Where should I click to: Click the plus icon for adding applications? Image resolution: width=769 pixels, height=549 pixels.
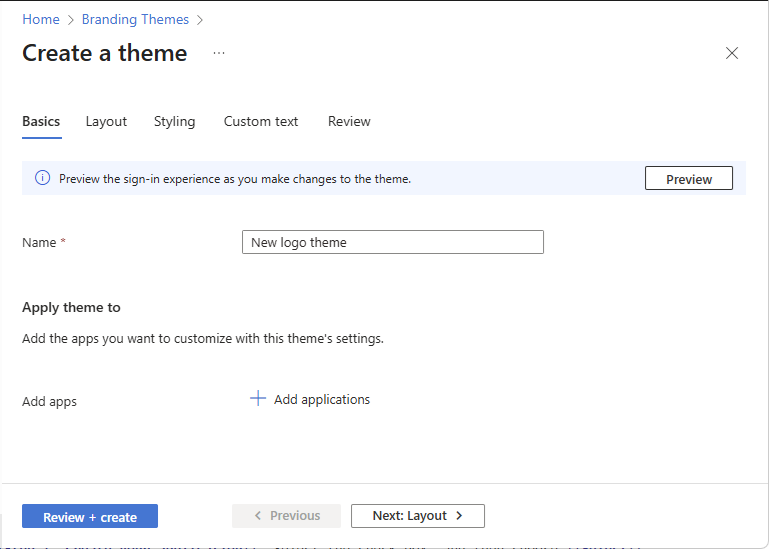pos(257,399)
